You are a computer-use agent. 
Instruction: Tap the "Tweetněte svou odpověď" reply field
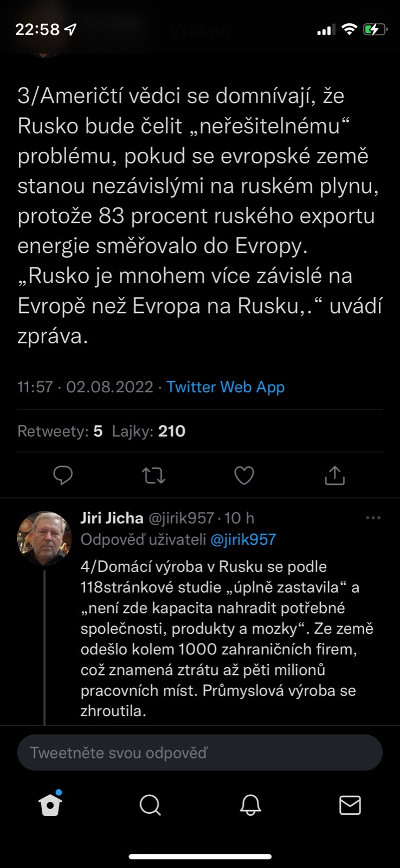200,752
